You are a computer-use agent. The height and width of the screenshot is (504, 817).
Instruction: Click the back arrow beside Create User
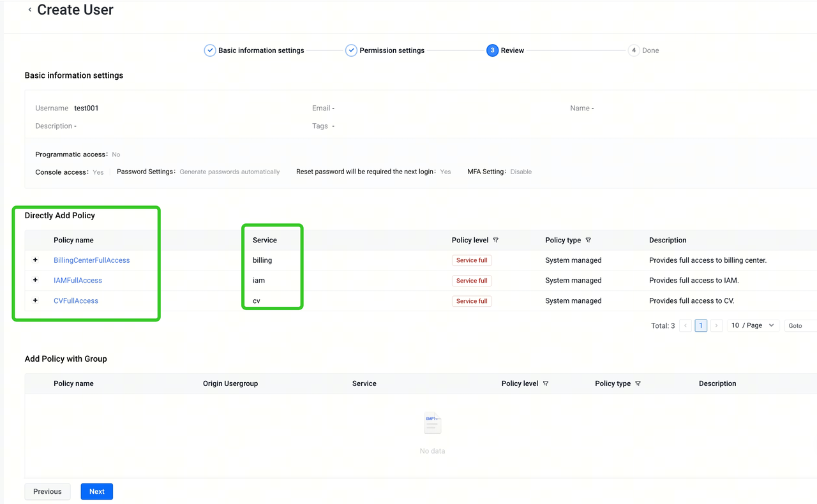click(x=29, y=10)
